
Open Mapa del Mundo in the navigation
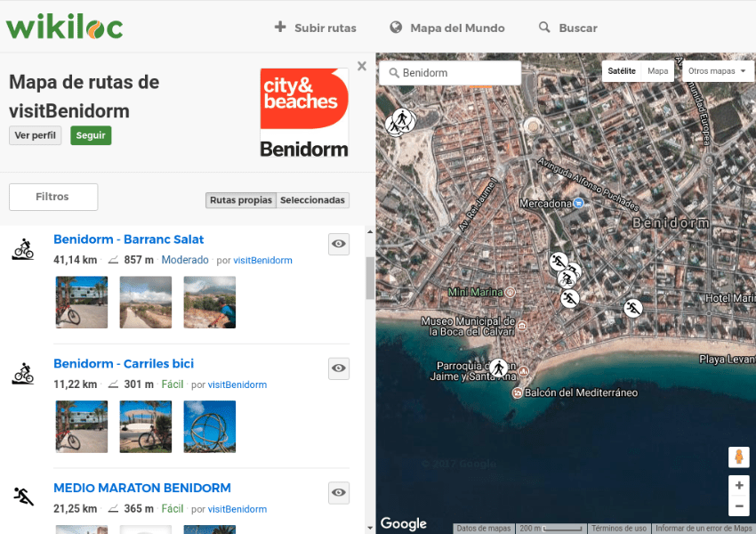446,28
